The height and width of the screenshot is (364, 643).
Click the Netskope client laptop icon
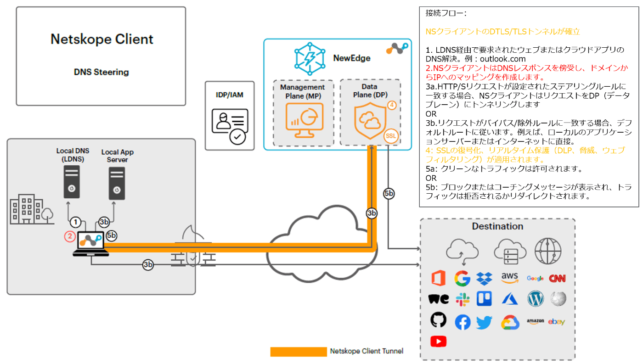(x=91, y=244)
